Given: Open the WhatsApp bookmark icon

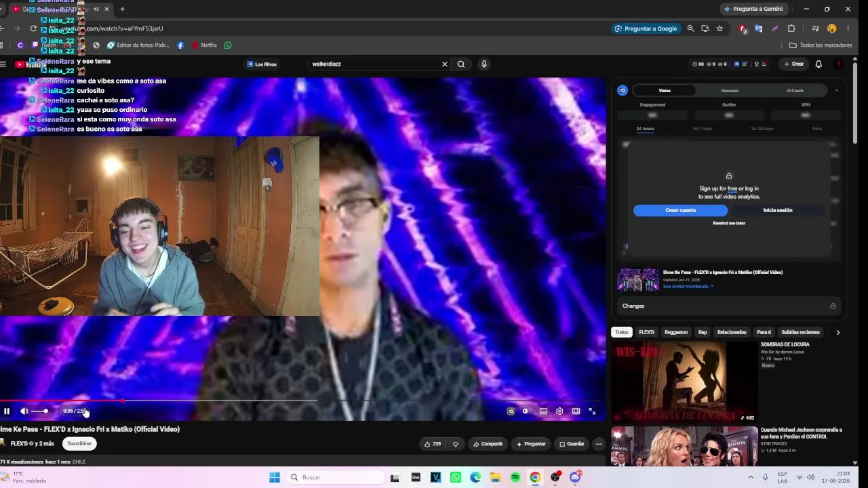Looking at the screenshot, I should tap(228, 45).
